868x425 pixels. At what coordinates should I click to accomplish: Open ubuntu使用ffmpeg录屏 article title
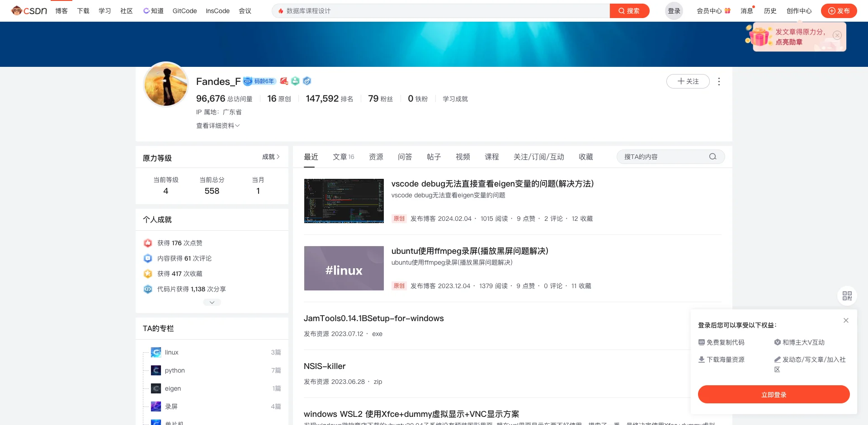click(470, 251)
